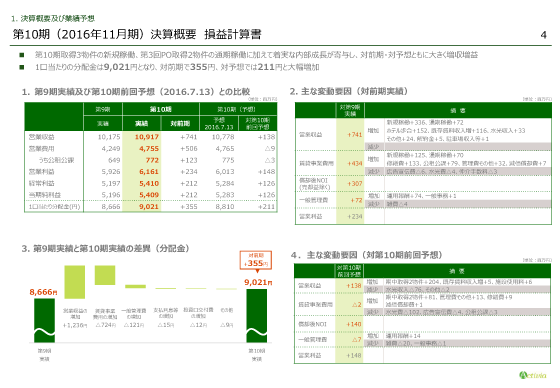This screenshot has height=388, width=560.
Task: Click the +741 value in section 2 table
Action: [x=355, y=135]
